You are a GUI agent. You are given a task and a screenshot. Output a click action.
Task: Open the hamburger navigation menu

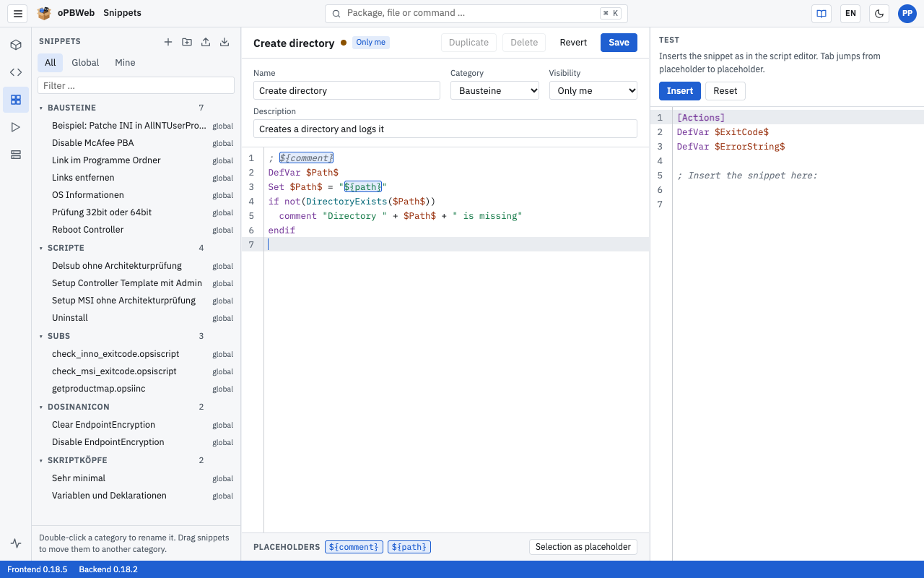(18, 13)
